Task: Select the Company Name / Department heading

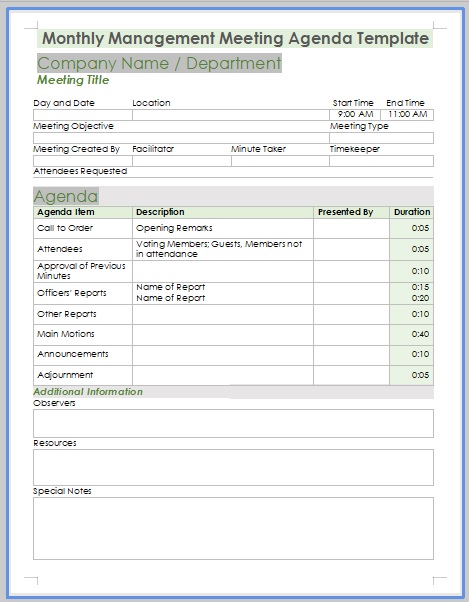Action: [159, 63]
